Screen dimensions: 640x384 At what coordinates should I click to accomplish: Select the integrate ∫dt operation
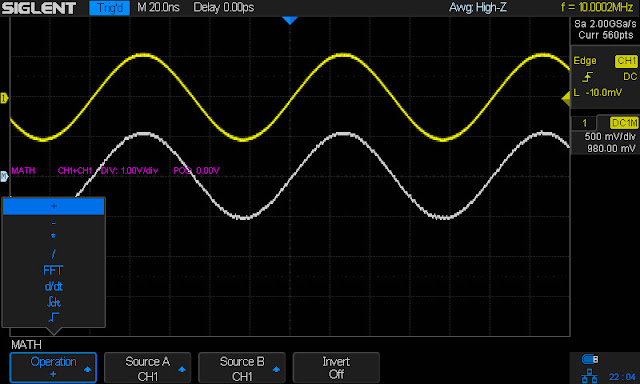click(53, 302)
